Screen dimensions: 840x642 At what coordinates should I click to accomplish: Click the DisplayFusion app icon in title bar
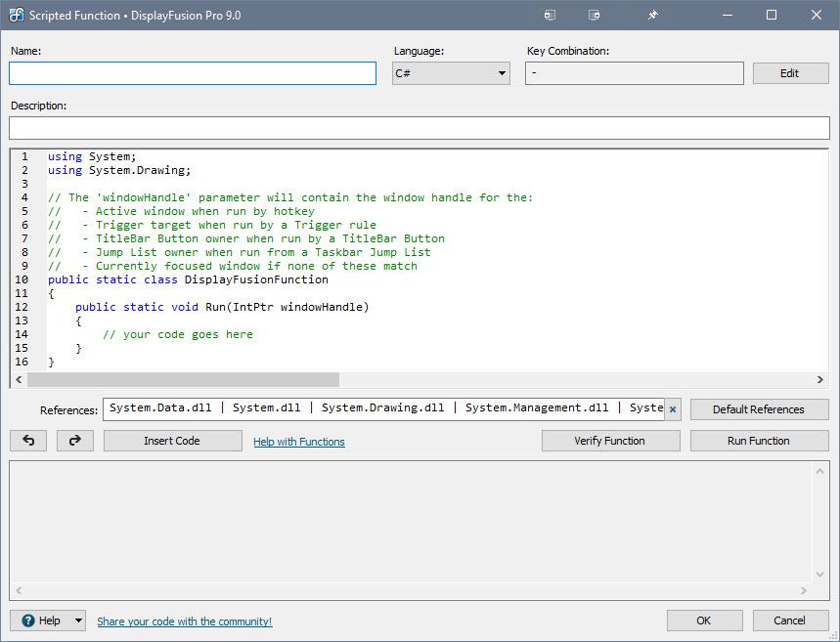click(16, 16)
